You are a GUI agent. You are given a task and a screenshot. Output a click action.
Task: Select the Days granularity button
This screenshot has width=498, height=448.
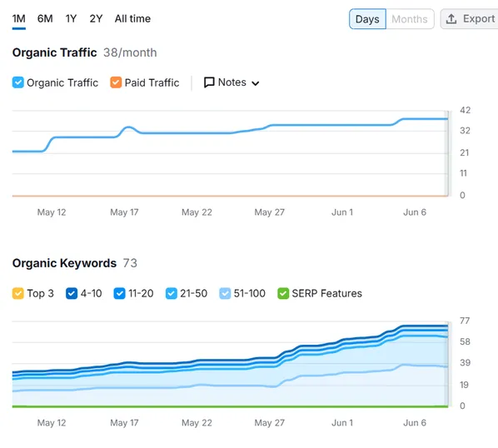tap(367, 19)
